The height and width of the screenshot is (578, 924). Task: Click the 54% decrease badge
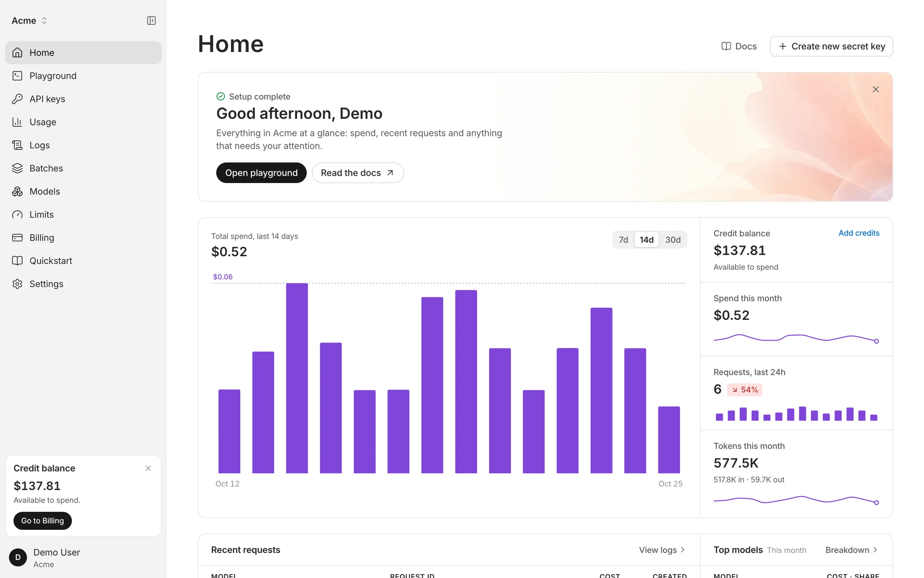tap(745, 390)
